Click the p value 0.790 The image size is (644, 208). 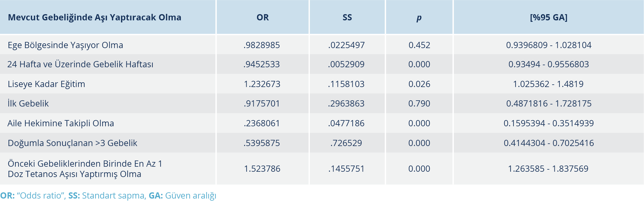click(x=419, y=104)
